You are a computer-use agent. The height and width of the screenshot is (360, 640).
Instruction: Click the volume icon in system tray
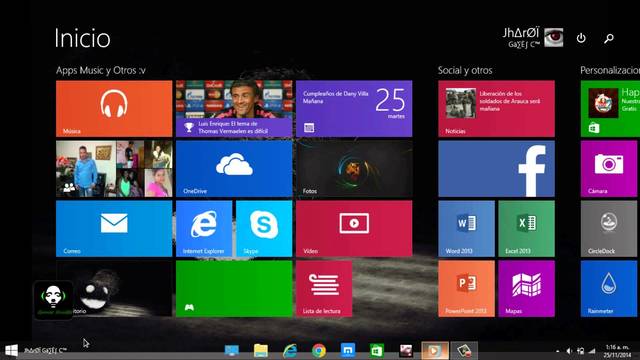pos(569,351)
